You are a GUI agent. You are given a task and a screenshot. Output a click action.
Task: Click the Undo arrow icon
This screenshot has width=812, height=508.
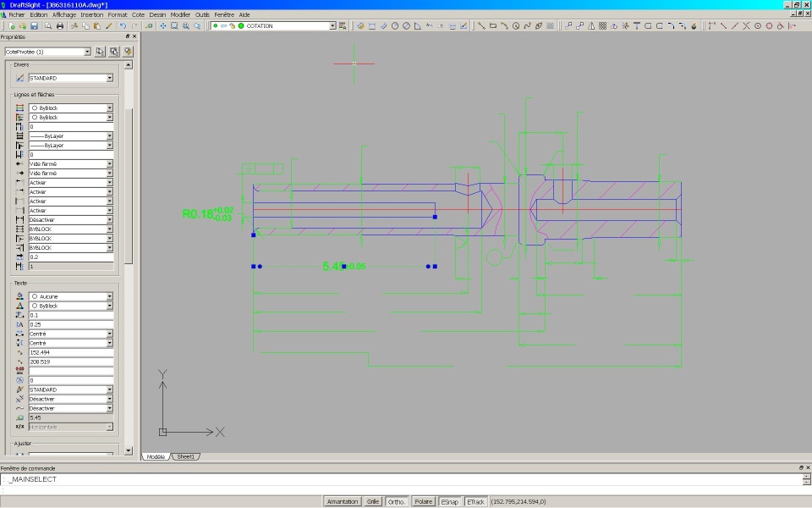coord(123,25)
